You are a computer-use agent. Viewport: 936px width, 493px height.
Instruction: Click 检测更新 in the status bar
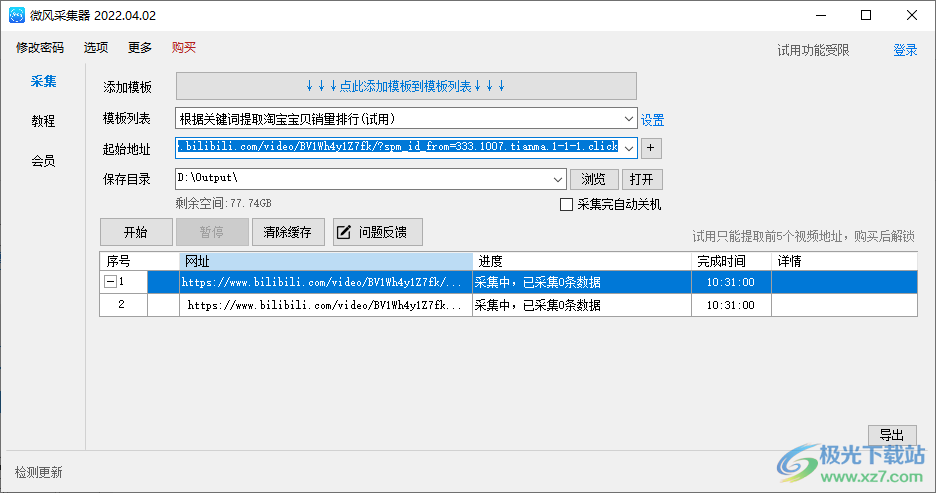tap(39, 473)
